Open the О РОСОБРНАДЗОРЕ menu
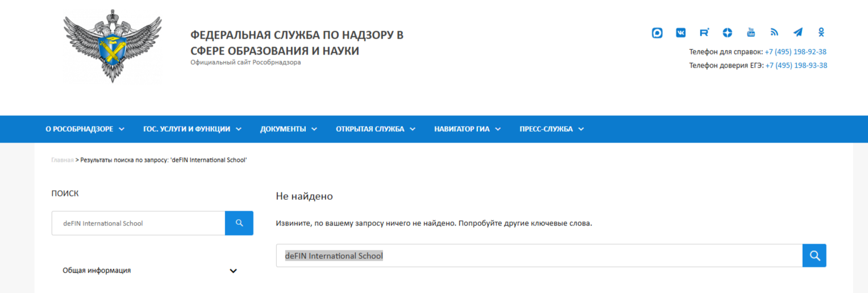868x293 pixels. click(85, 129)
